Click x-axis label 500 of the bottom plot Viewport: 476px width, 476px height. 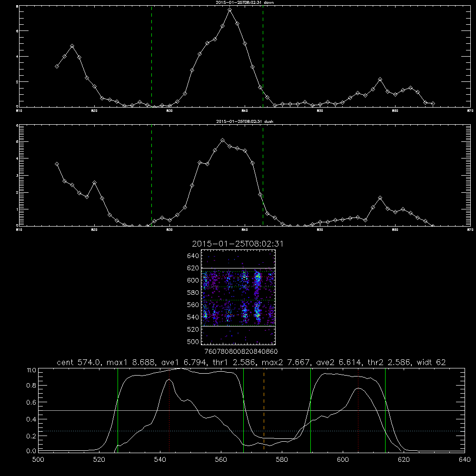pyautogui.click(x=38, y=460)
